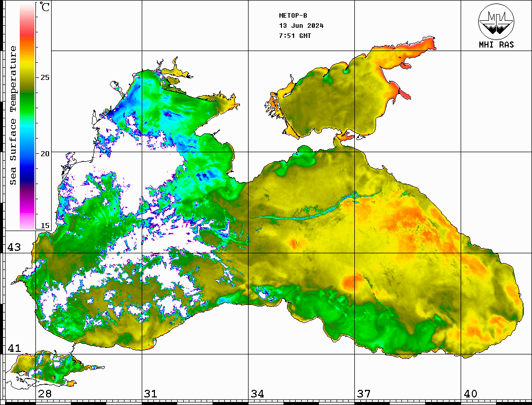Click the longitude label 34
The width and height of the screenshot is (532, 405).
[258, 394]
